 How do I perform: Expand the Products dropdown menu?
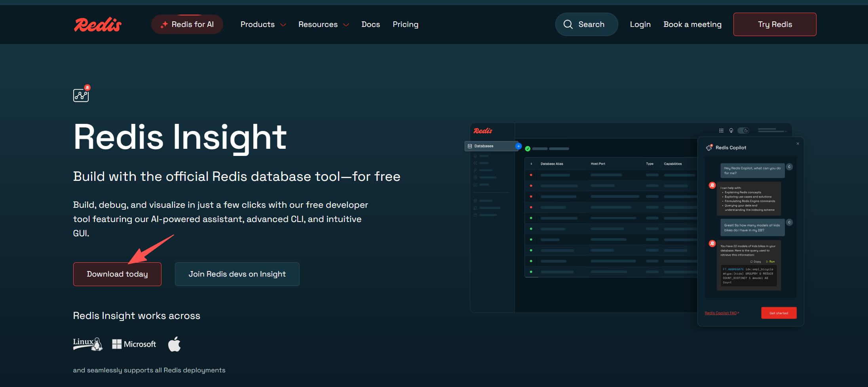click(263, 25)
